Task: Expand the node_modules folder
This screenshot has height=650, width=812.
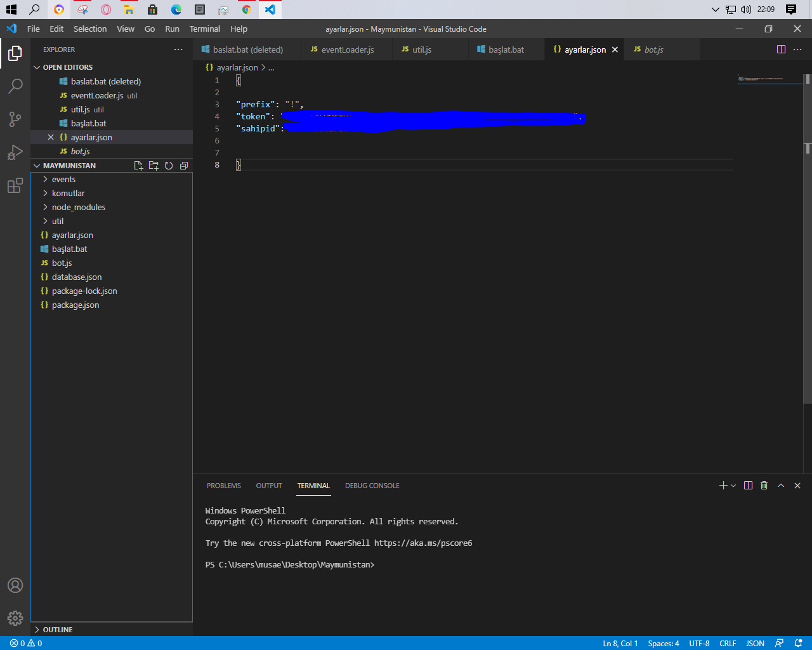Action: pyautogui.click(x=78, y=208)
